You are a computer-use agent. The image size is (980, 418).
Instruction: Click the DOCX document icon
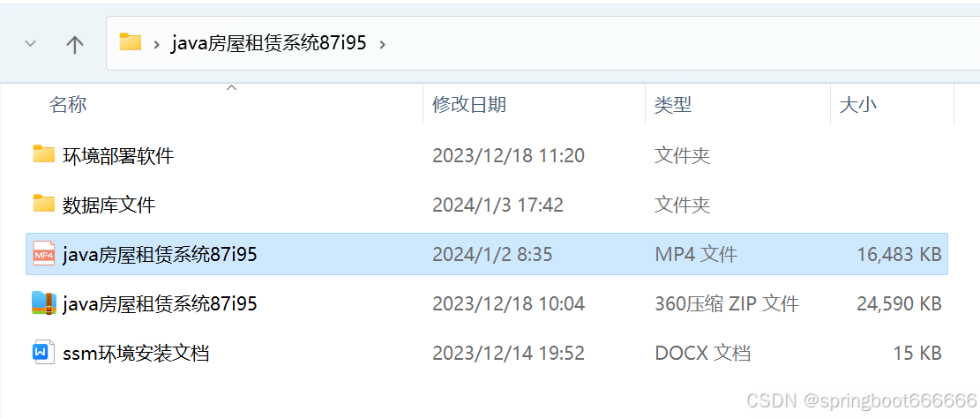44,353
